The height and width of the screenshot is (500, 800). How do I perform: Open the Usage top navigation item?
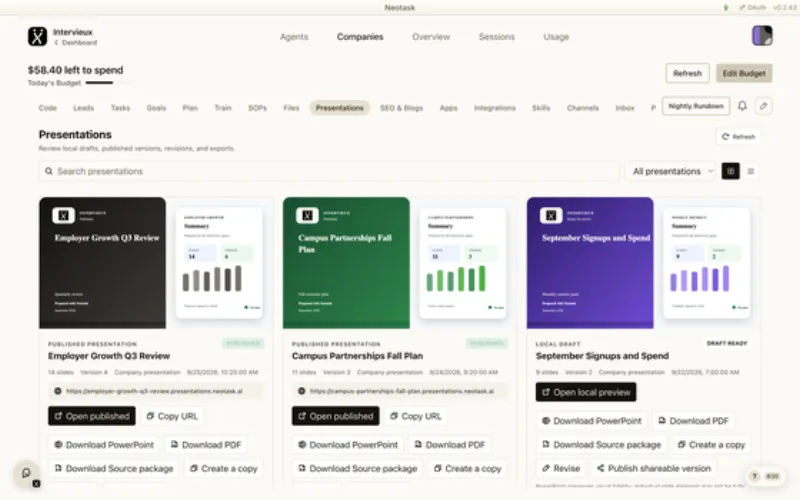[x=556, y=37]
